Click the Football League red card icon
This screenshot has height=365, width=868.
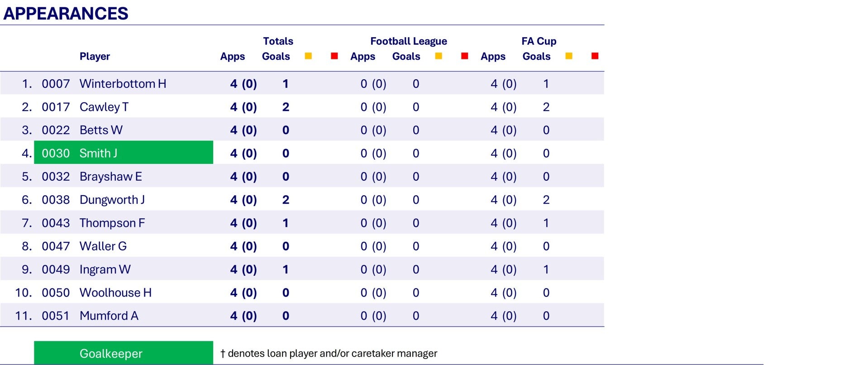point(464,56)
